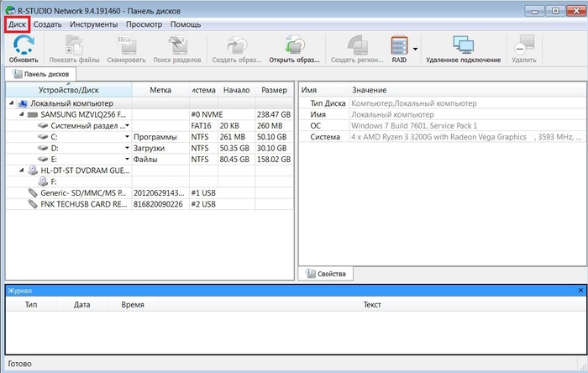Click the Создать образ toolbar icon

coord(235,46)
